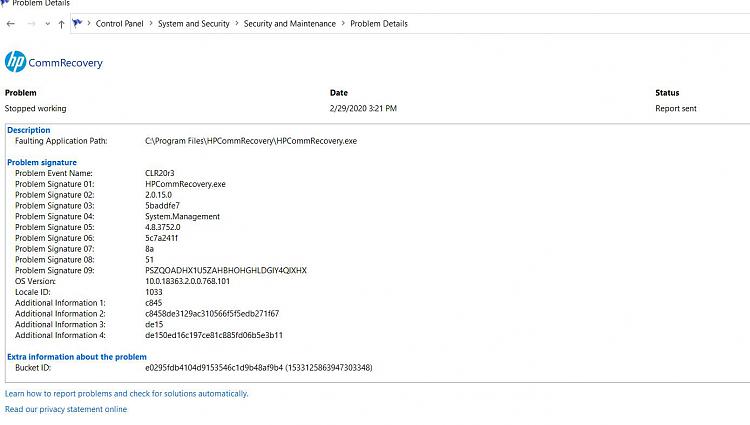750x425 pixels.
Task: Click the flag icon in the address bar
Action: coord(78,23)
